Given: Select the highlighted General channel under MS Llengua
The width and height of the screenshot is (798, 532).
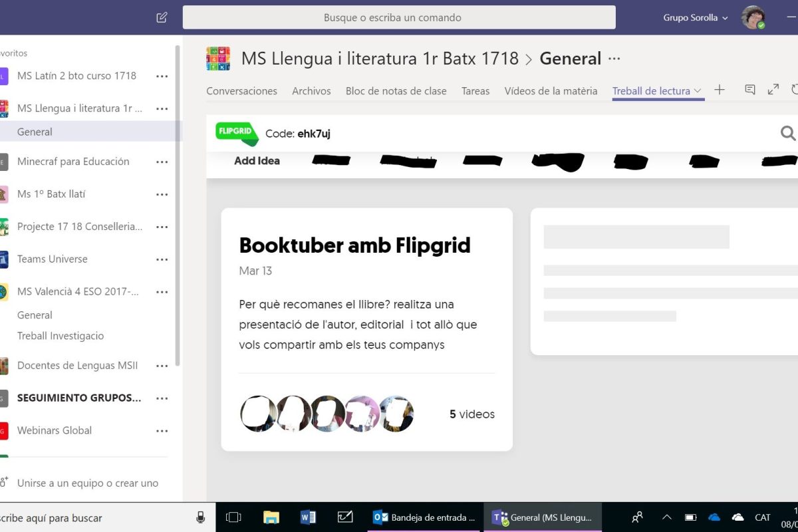Looking at the screenshot, I should (90, 132).
